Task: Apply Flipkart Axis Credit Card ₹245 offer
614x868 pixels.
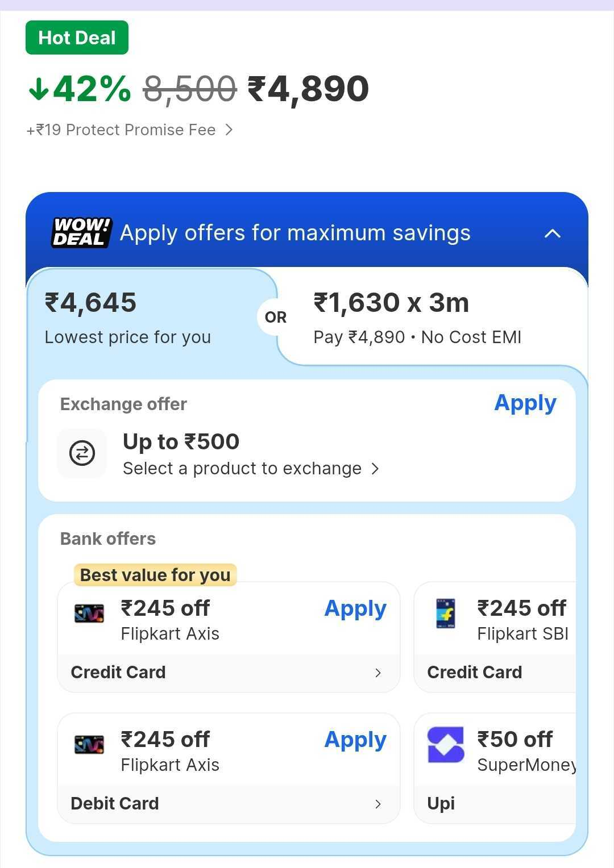Action: pyautogui.click(x=355, y=609)
